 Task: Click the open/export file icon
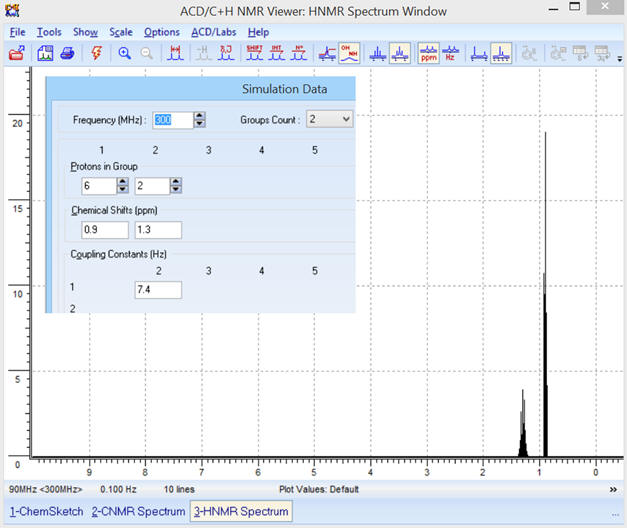pos(16,53)
